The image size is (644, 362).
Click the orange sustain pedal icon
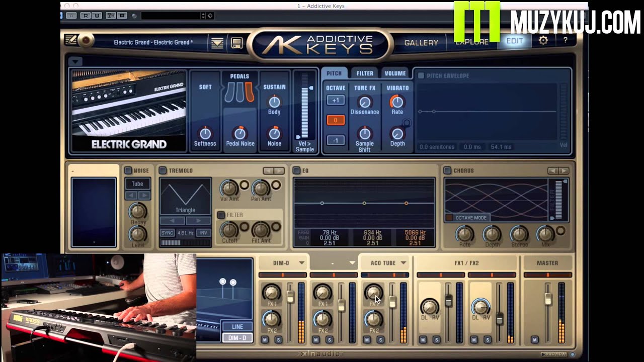coord(249,93)
